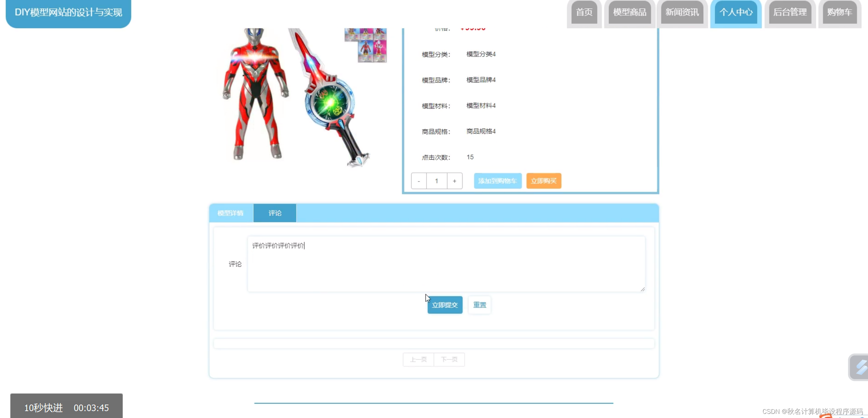Select the 评论 tab
Screen dimensions: 868x418
pyautogui.click(x=275, y=213)
